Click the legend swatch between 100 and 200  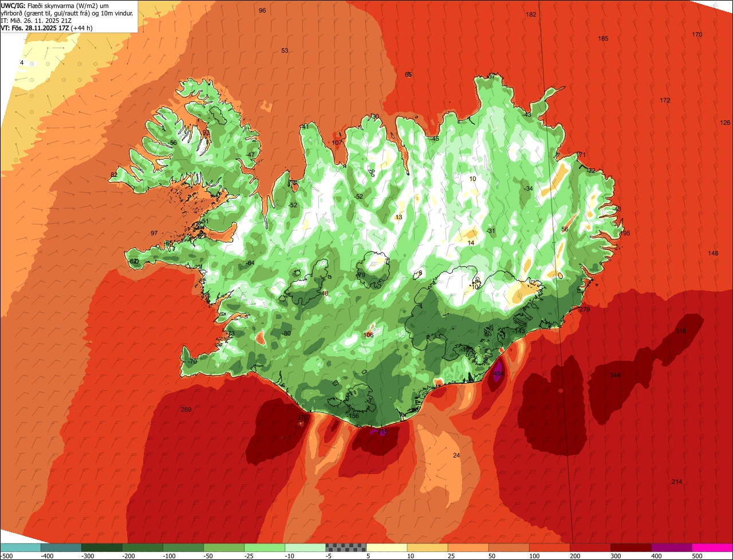coord(550,547)
